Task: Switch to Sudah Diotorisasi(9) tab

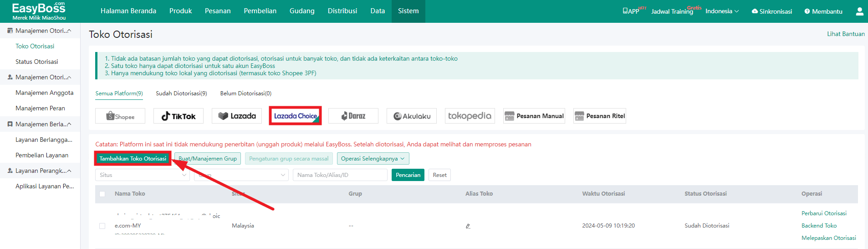Action: pyautogui.click(x=181, y=93)
